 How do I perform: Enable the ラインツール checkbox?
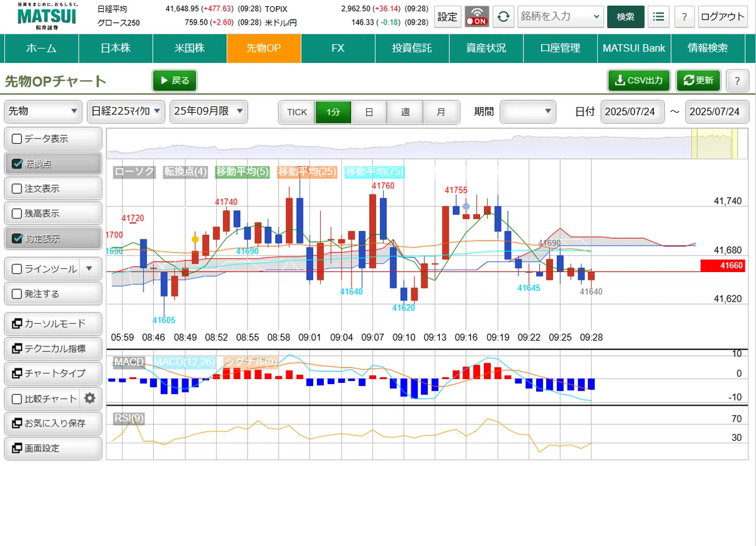17,269
